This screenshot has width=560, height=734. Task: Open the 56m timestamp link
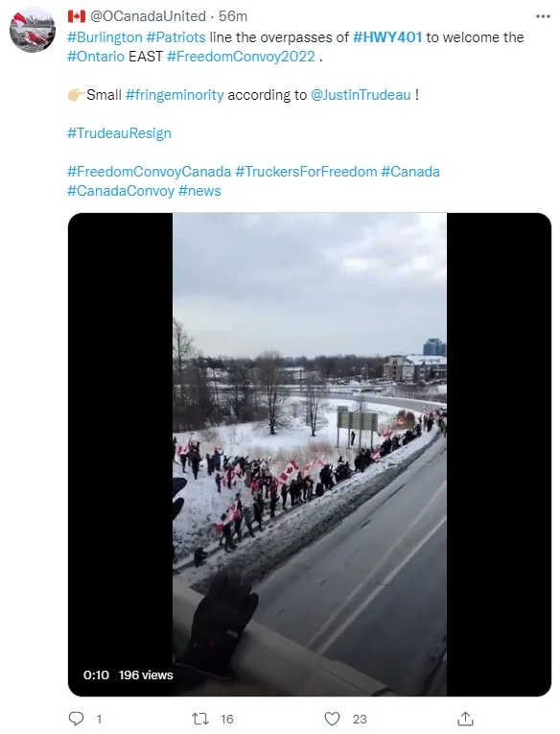(232, 16)
